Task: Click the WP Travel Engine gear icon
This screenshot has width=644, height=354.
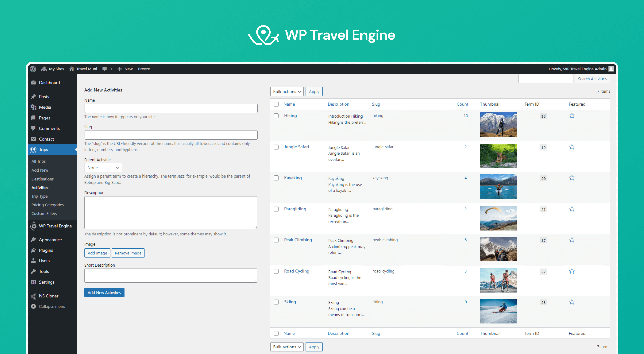Action: (34, 226)
